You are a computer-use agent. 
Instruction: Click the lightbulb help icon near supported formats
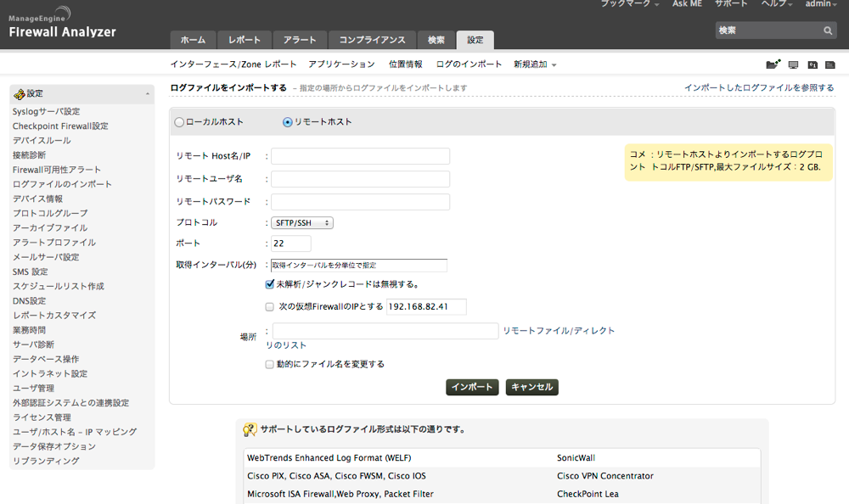click(x=250, y=430)
